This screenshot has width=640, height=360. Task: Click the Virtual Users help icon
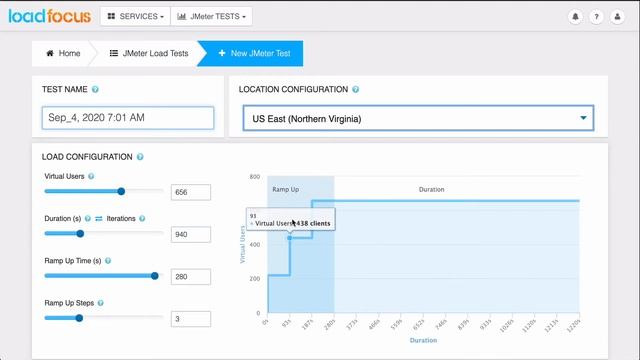(x=91, y=176)
